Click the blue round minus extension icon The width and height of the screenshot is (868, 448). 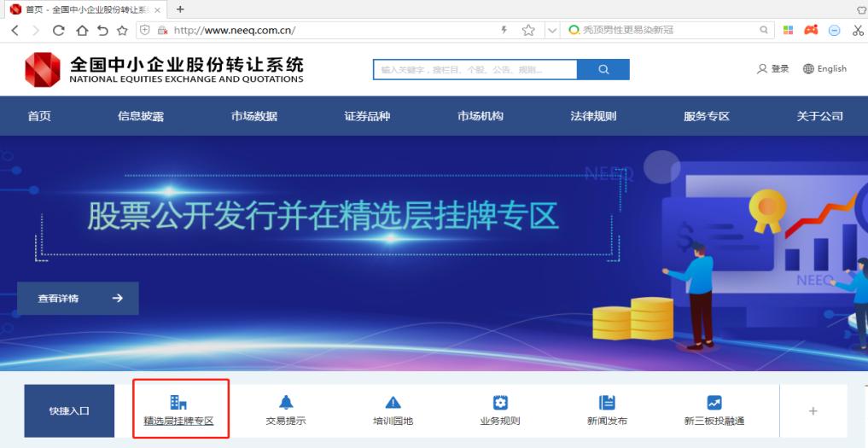point(834,31)
